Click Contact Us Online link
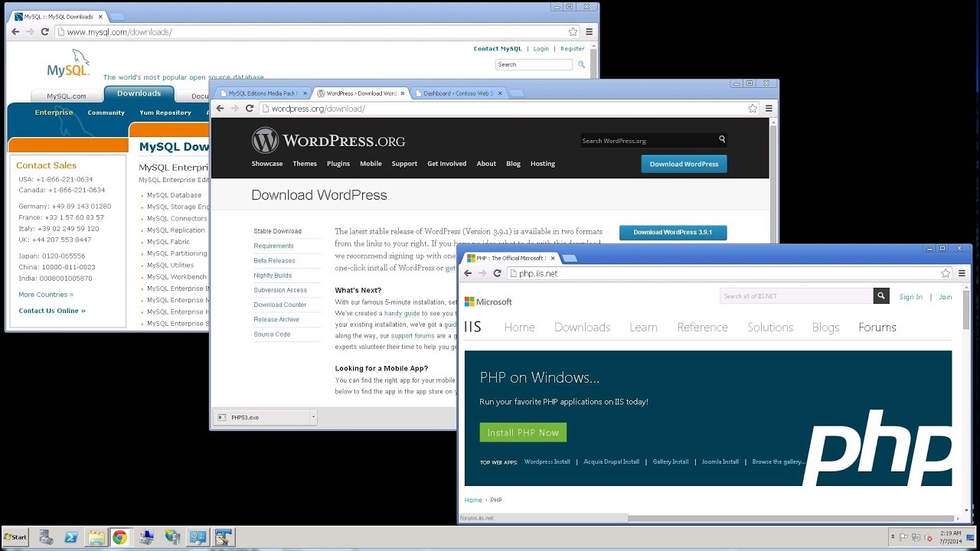The width and height of the screenshot is (980, 551). [52, 311]
